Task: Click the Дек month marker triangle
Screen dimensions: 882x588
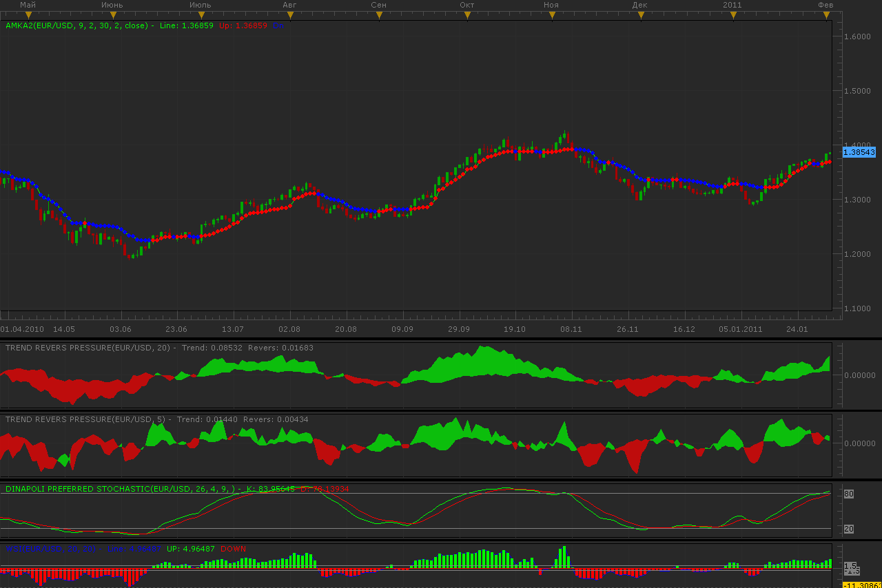Action: click(640, 14)
